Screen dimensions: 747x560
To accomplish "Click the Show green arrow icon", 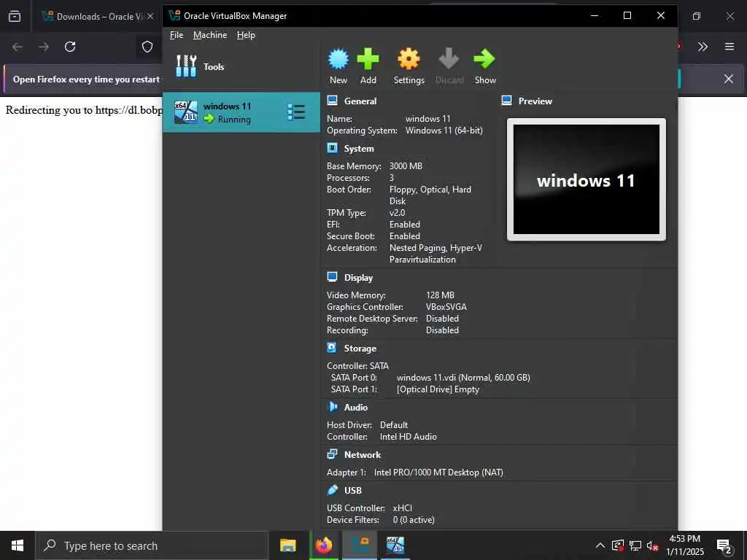I will point(484,59).
